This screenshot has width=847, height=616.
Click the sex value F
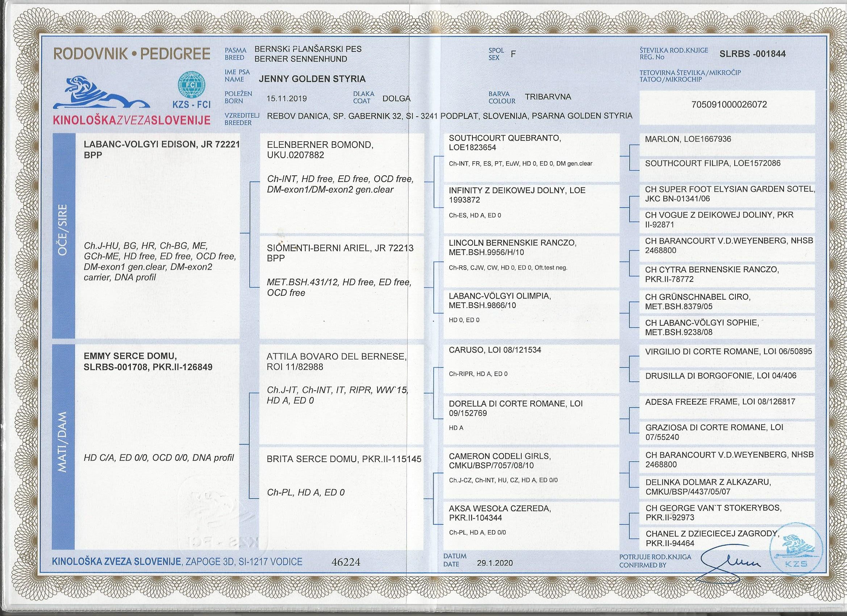513,53
